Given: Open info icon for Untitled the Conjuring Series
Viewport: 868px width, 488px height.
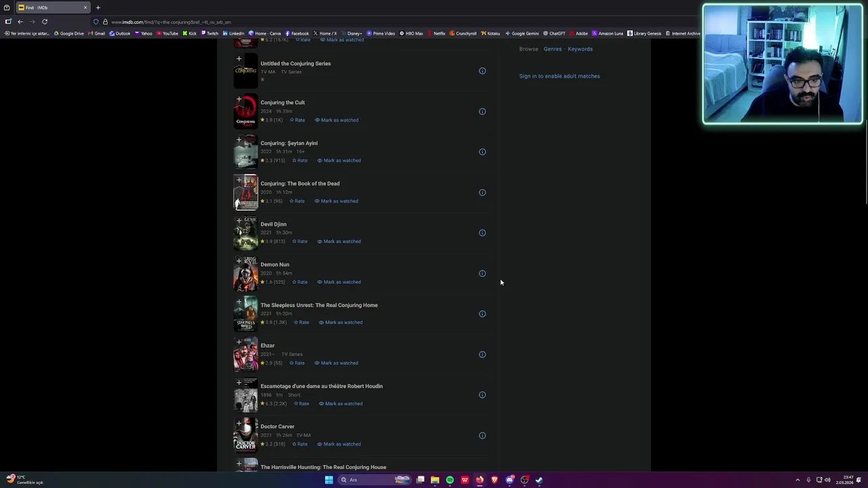Looking at the screenshot, I should coord(482,70).
